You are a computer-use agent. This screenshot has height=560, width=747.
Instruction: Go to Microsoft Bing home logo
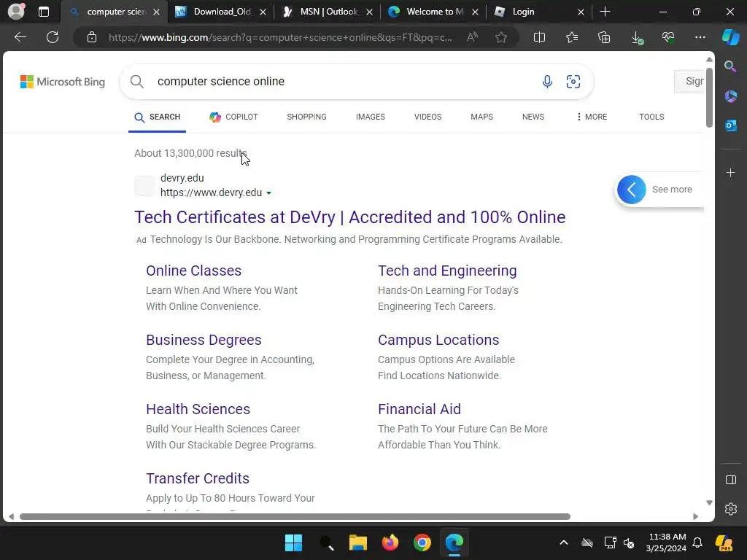(63, 82)
